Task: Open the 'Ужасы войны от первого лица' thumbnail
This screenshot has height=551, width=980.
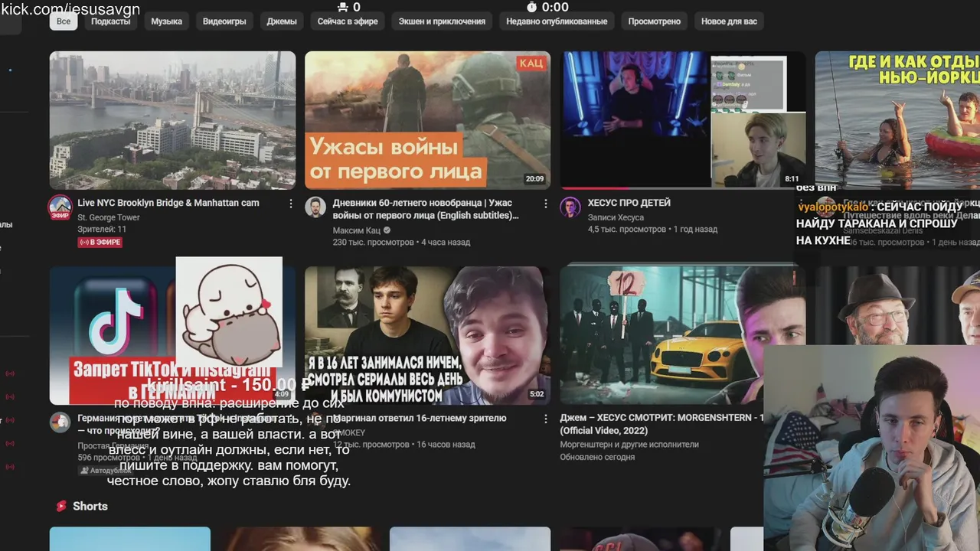Action: [x=427, y=120]
